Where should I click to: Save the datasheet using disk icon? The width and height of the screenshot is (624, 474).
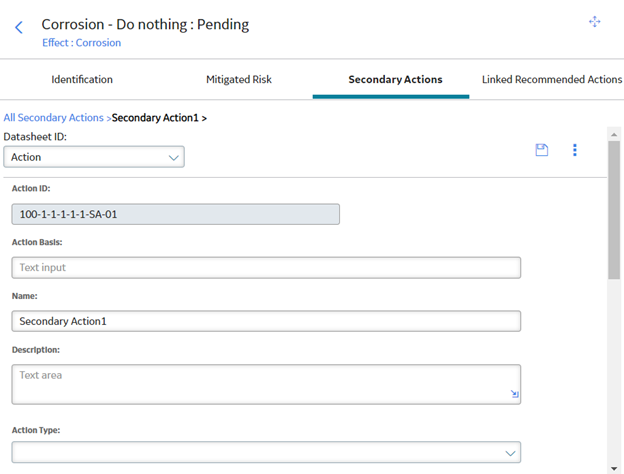542,150
